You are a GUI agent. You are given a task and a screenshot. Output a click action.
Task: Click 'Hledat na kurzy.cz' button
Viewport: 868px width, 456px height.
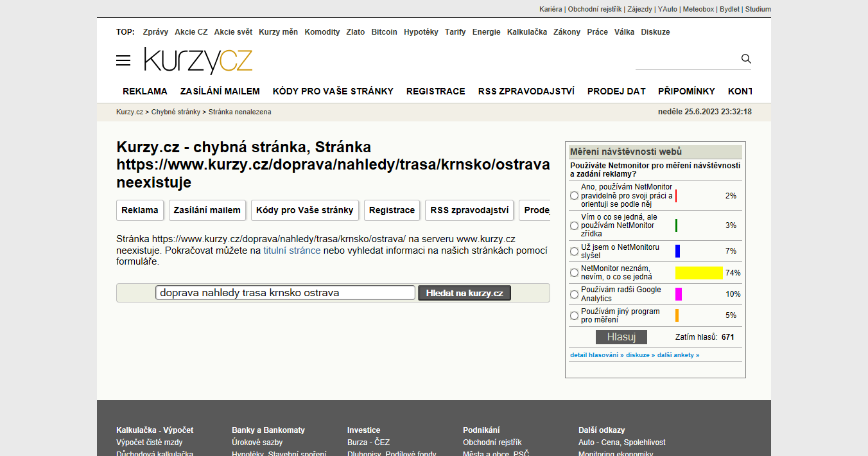tap(464, 293)
